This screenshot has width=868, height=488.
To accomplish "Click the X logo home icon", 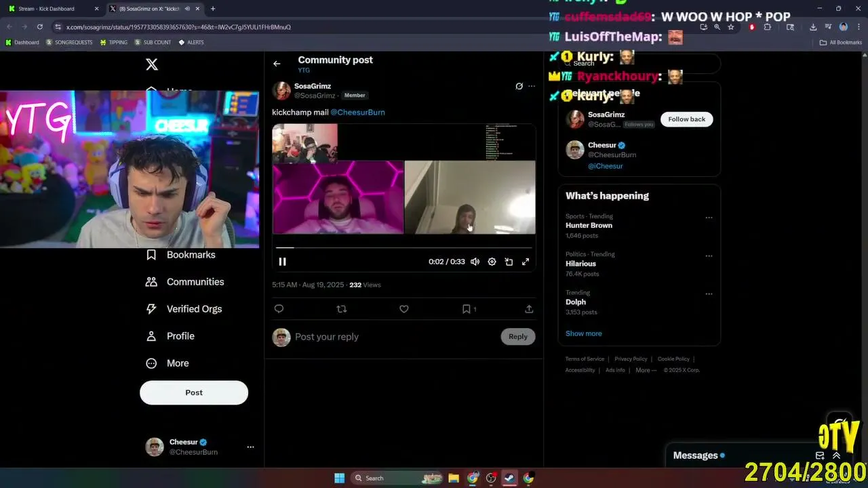I will tap(152, 64).
